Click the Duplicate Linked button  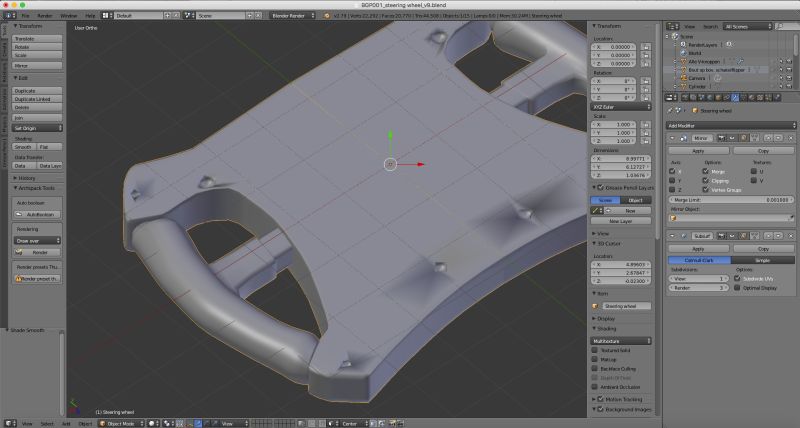point(37,99)
